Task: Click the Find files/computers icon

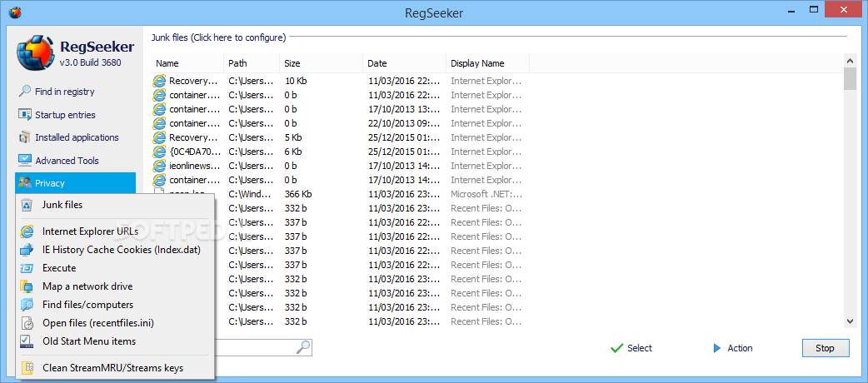Action: [27, 305]
